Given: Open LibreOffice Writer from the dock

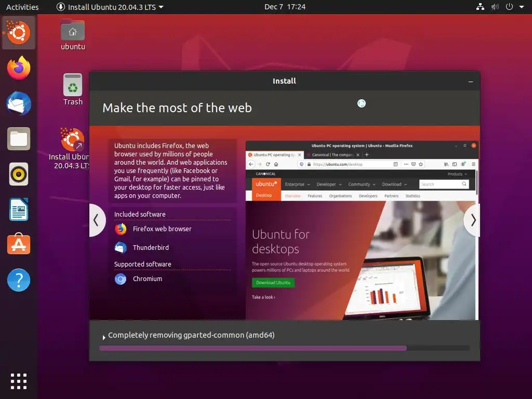Looking at the screenshot, I should tap(19, 209).
